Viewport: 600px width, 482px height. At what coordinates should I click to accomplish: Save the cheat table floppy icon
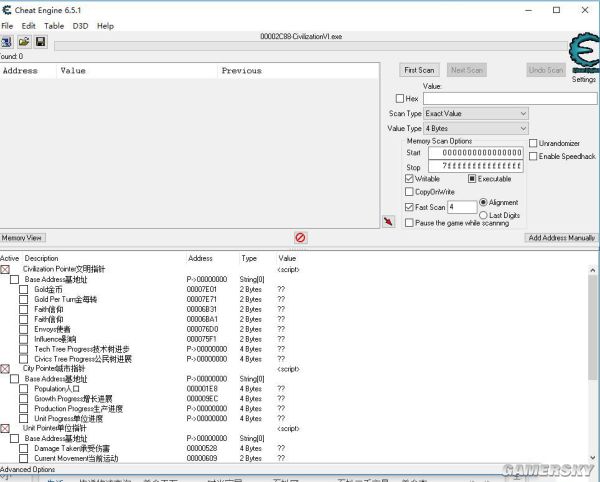[x=41, y=42]
